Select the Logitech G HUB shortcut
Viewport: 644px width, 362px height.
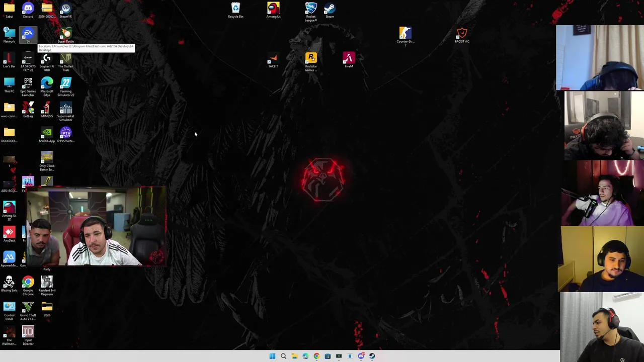47,62
